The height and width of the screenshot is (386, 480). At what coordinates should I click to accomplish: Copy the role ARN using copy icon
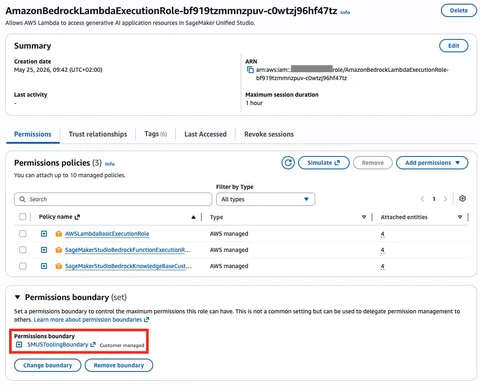250,70
